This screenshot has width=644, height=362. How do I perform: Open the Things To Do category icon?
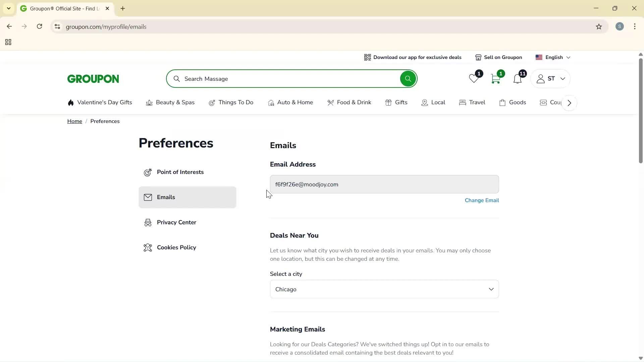coord(212,103)
